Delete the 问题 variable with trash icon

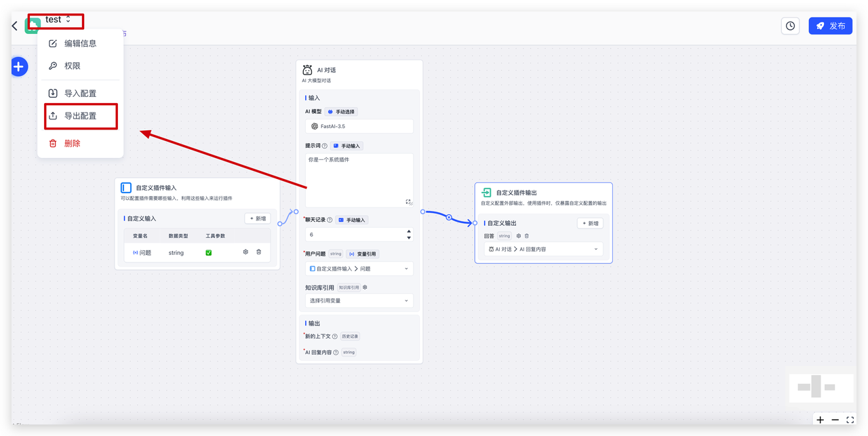tap(258, 252)
